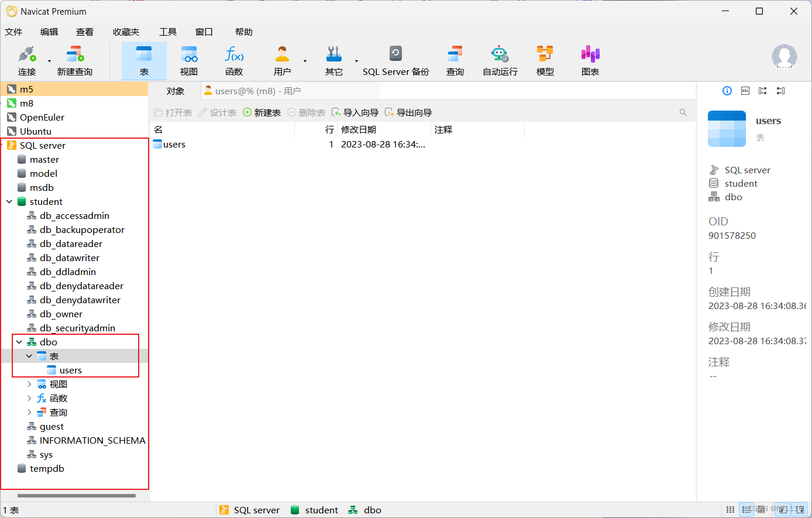Create a table with 新建表
The height and width of the screenshot is (518, 812).
[262, 112]
